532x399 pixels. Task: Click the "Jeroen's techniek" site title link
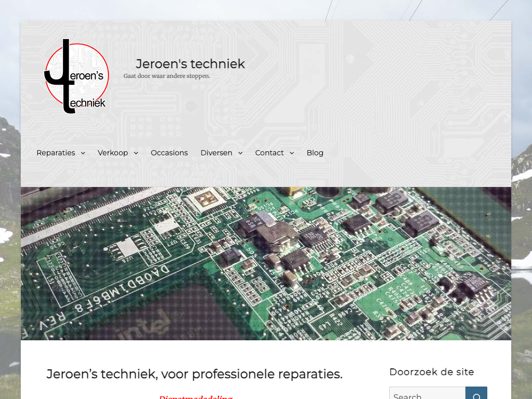pyautogui.click(x=190, y=64)
